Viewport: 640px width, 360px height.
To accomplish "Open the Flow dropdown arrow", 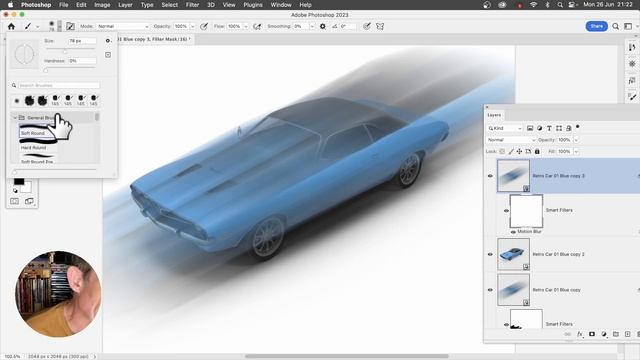I will coord(246,27).
